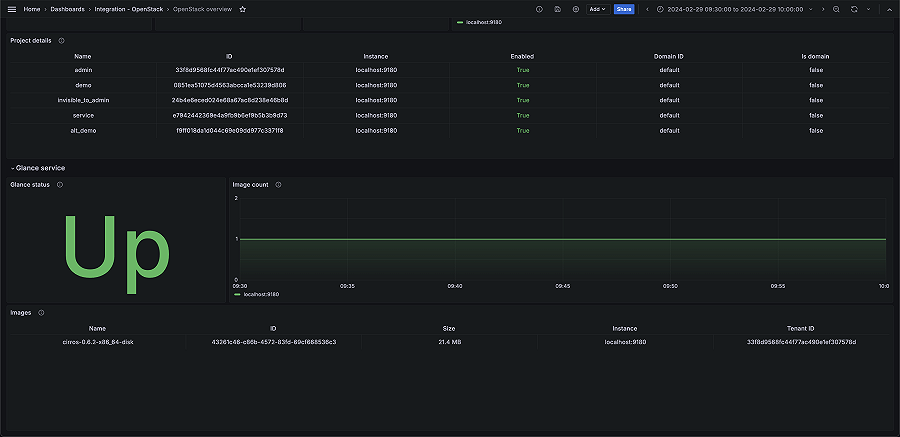Star the OpenStack overview dashboard
The image size is (900, 437).
click(243, 9)
